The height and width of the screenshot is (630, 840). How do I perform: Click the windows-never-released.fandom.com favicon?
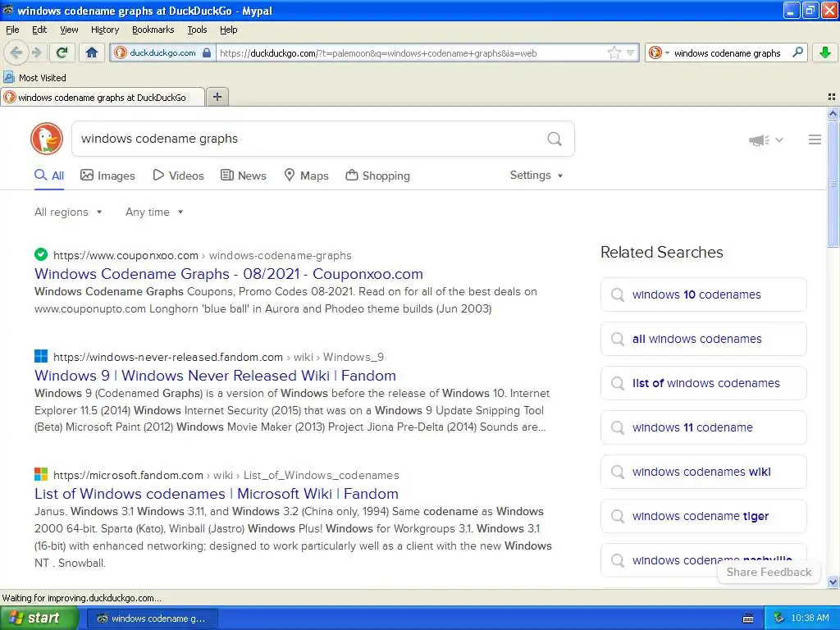[41, 356]
